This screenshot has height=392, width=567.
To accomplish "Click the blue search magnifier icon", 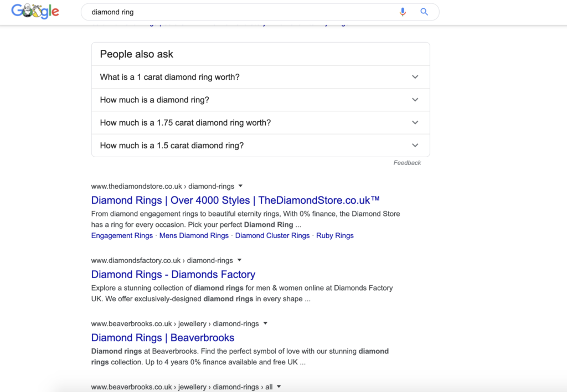I will 424,12.
